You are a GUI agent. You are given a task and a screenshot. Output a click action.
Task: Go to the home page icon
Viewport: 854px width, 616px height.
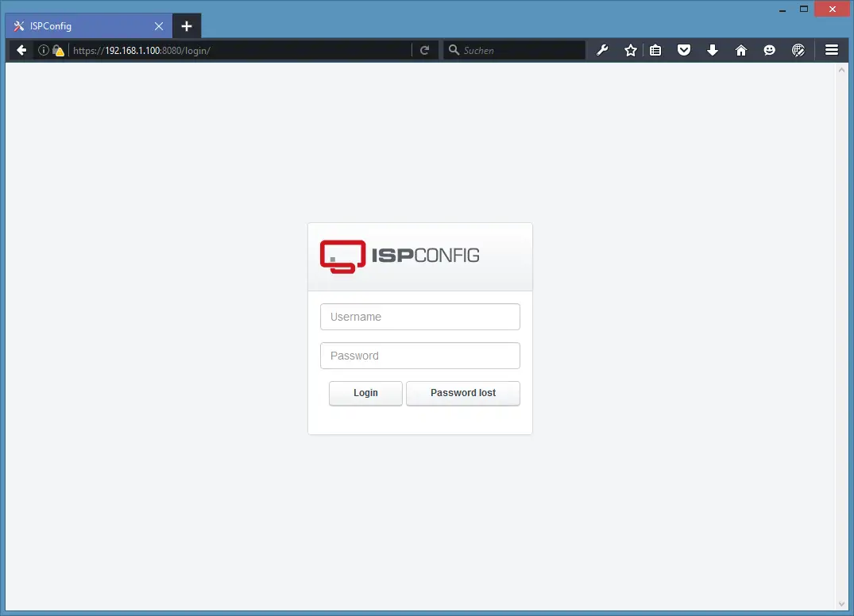pyautogui.click(x=740, y=50)
